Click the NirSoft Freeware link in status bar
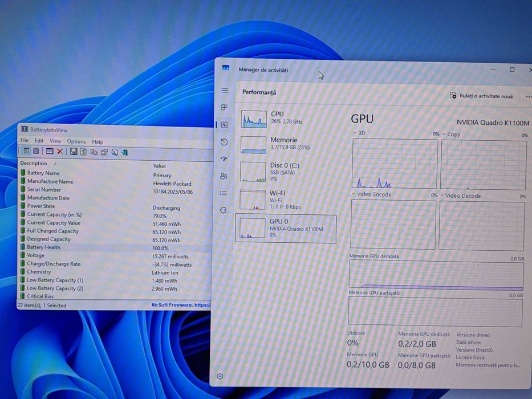532x399 pixels. click(181, 305)
